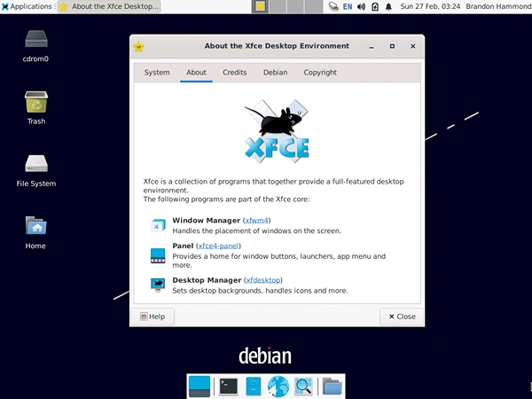Click the Close button in the dialog
The height and width of the screenshot is (399, 532).
(401, 317)
